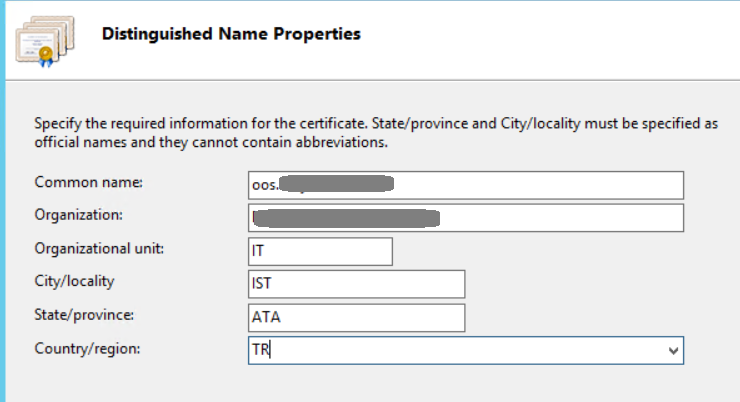This screenshot has height=402, width=740.
Task: Select the City/locality field containing IST
Action: [357, 284]
